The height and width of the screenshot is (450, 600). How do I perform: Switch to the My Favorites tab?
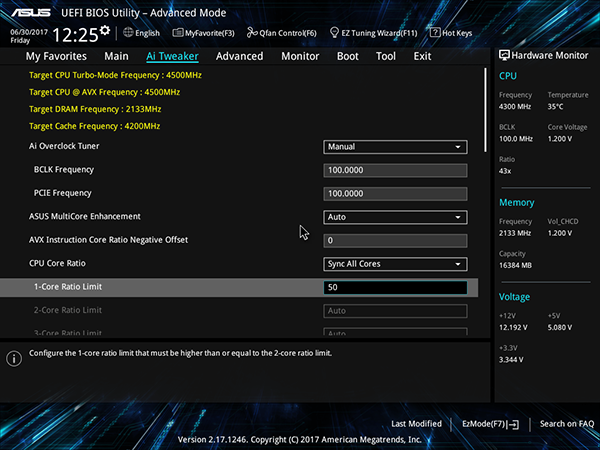[x=56, y=56]
